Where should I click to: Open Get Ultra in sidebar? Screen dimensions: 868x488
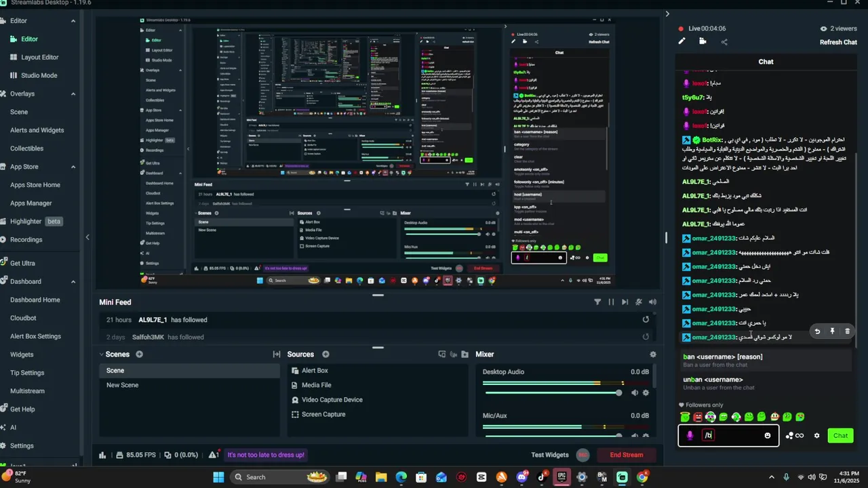pyautogui.click(x=22, y=263)
